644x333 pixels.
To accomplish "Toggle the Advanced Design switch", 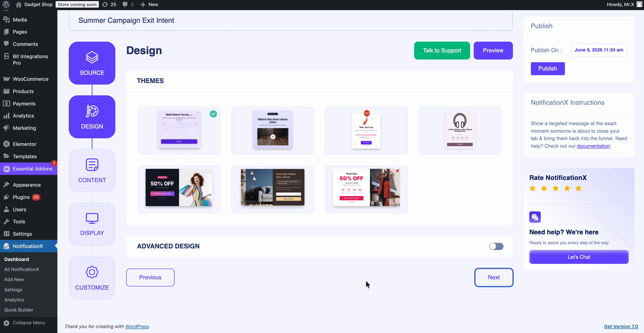I will [496, 246].
